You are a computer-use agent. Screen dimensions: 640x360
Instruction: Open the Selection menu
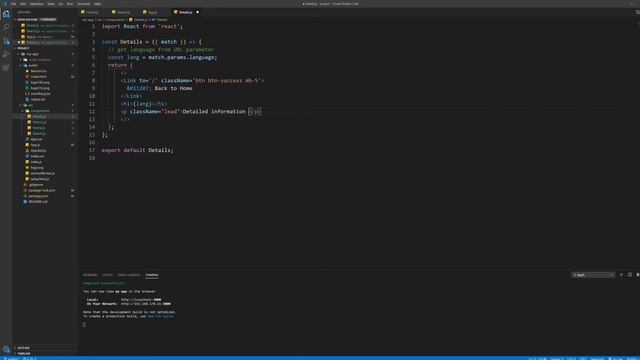(x=36, y=4)
